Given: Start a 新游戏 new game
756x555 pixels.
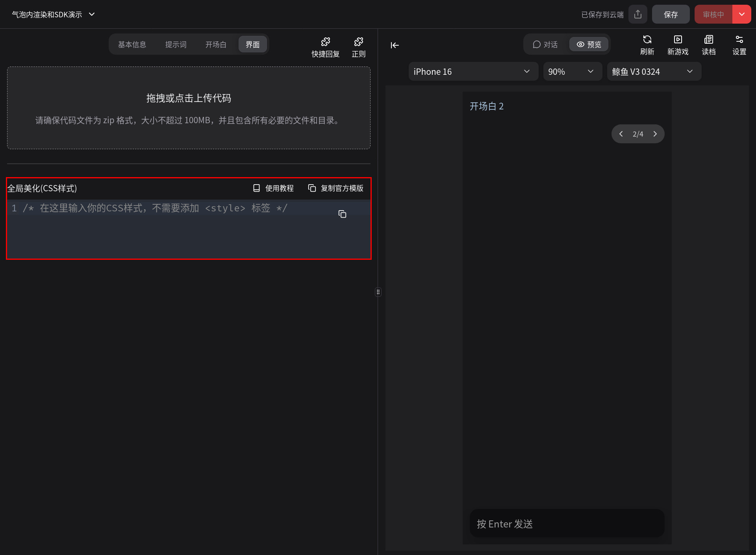Looking at the screenshot, I should 678,45.
